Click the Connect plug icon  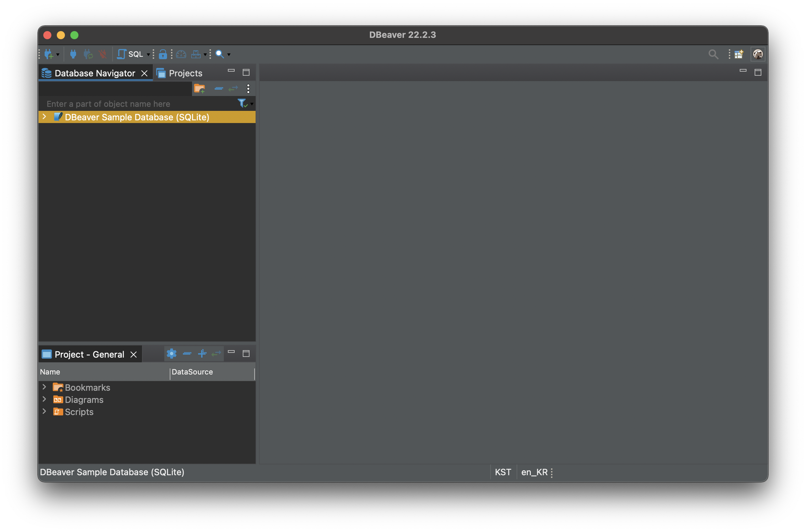[73, 54]
